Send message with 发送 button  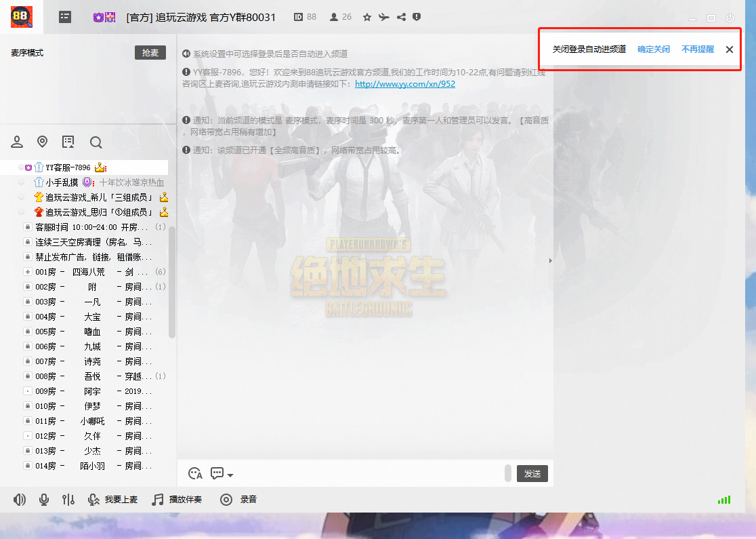click(x=532, y=474)
